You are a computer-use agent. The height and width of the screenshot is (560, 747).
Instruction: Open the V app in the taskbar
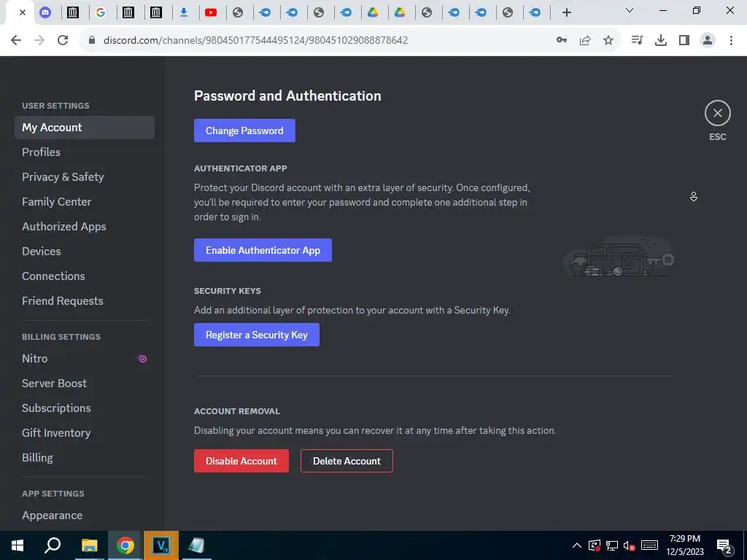(x=161, y=545)
